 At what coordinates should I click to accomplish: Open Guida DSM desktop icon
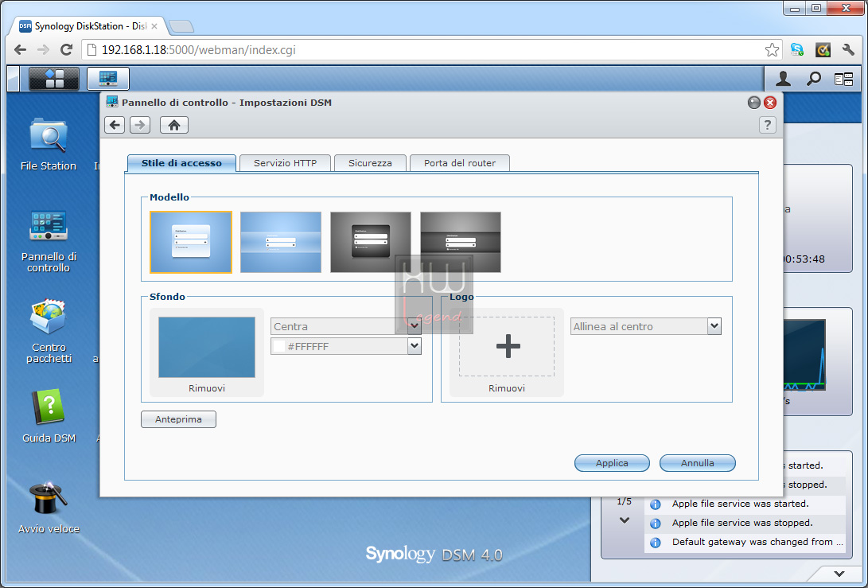tap(49, 416)
